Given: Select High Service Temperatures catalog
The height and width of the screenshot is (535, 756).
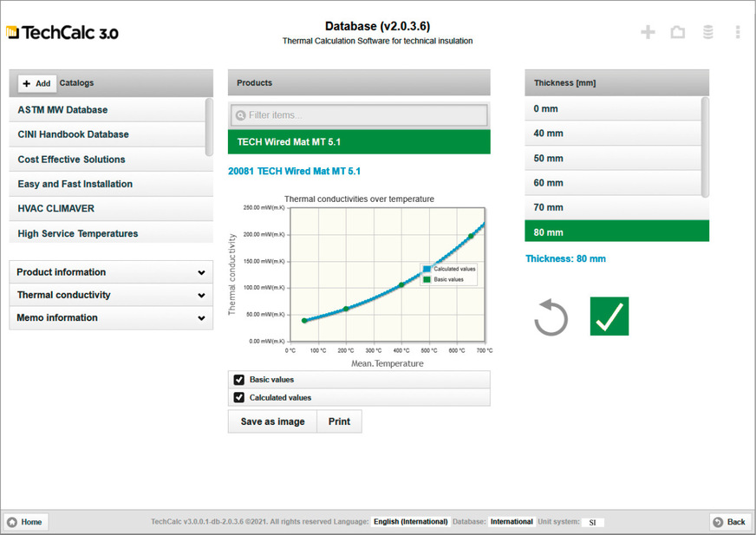Looking at the screenshot, I should [x=111, y=233].
